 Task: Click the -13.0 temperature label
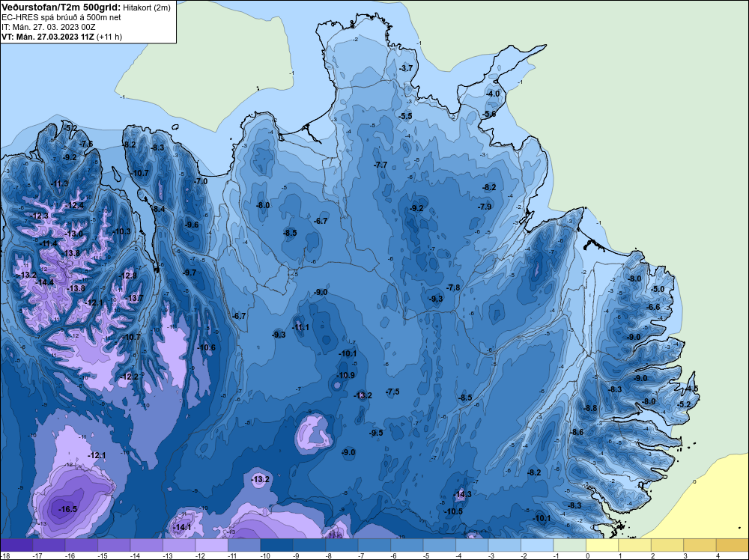coord(73,234)
